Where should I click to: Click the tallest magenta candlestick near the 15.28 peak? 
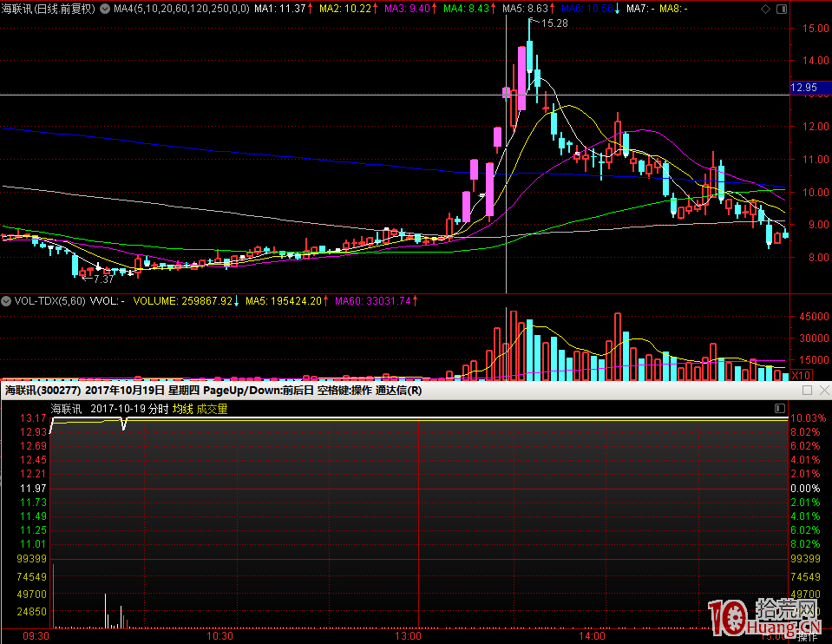pyautogui.click(x=522, y=78)
